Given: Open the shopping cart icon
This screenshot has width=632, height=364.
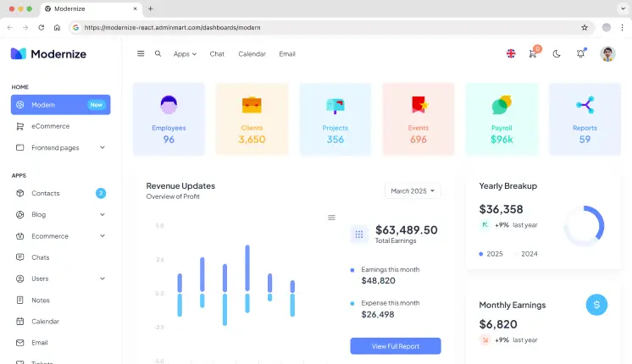Looking at the screenshot, I should (x=533, y=53).
